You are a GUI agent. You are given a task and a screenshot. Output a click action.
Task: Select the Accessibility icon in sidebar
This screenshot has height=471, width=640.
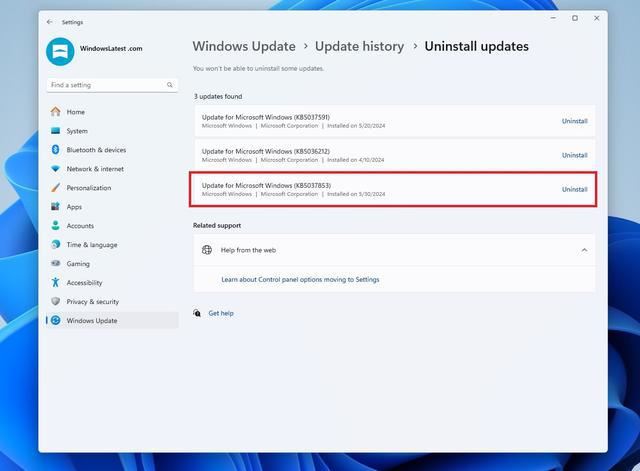(x=56, y=283)
